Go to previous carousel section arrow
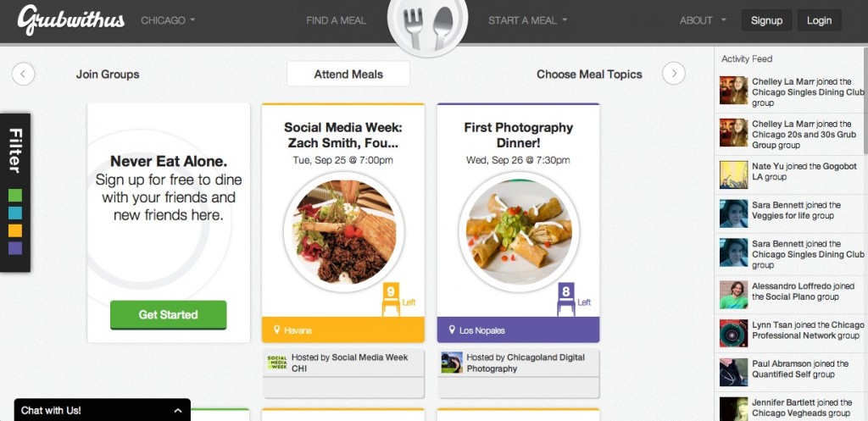The image size is (868, 421). [x=23, y=74]
